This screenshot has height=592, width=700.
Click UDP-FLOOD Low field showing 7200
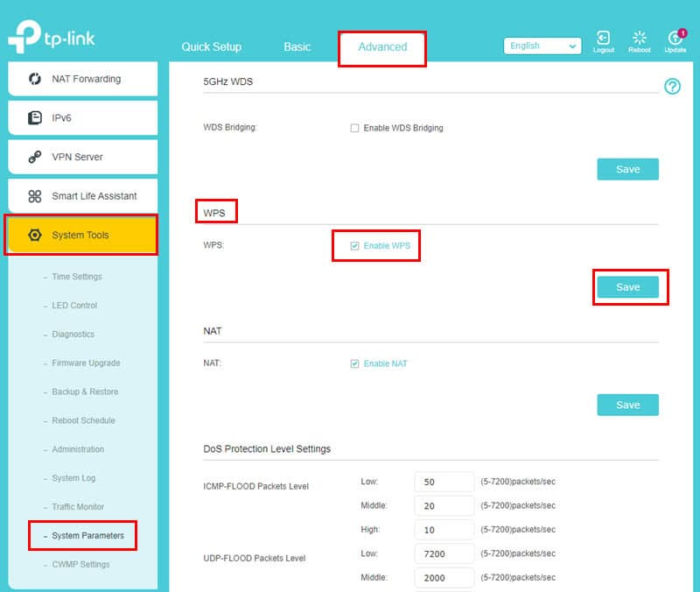coord(444,554)
